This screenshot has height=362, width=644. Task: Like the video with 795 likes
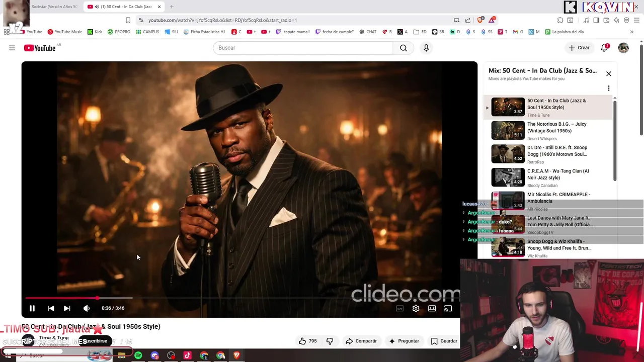tap(307, 341)
